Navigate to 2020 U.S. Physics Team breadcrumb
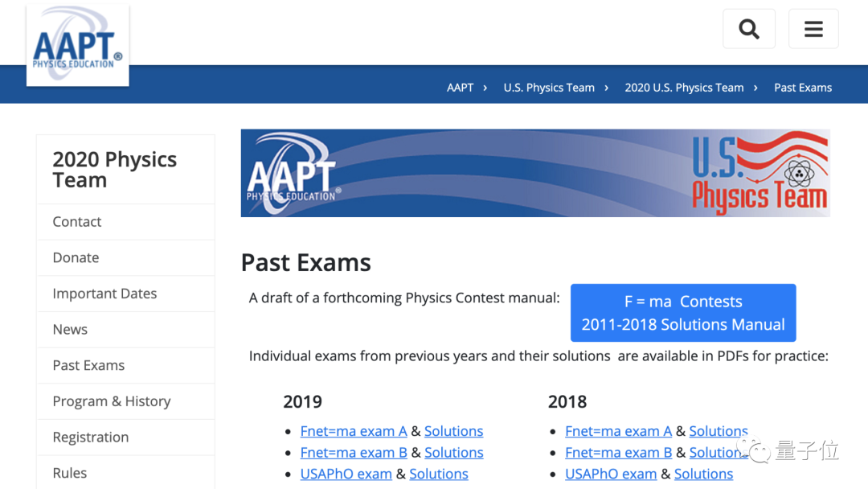 click(x=684, y=88)
